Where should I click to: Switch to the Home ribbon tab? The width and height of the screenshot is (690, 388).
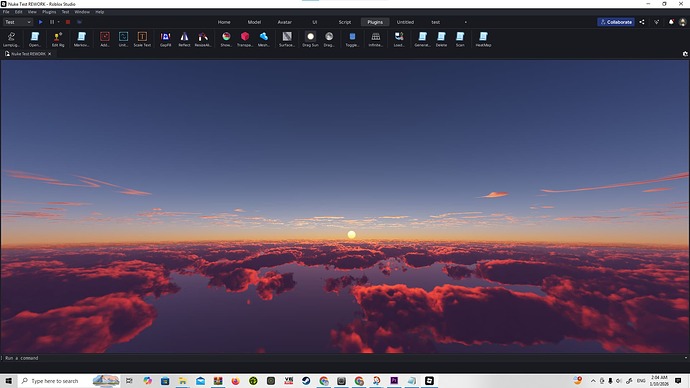224,22
